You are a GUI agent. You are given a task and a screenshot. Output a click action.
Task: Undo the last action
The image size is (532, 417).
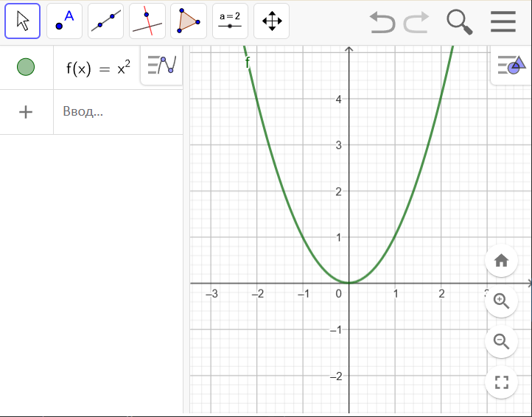(382, 22)
